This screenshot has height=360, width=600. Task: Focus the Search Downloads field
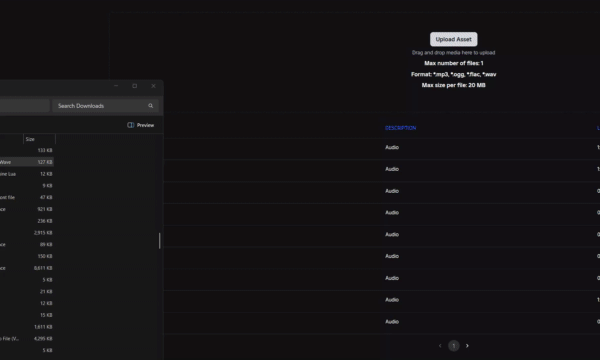coord(105,106)
